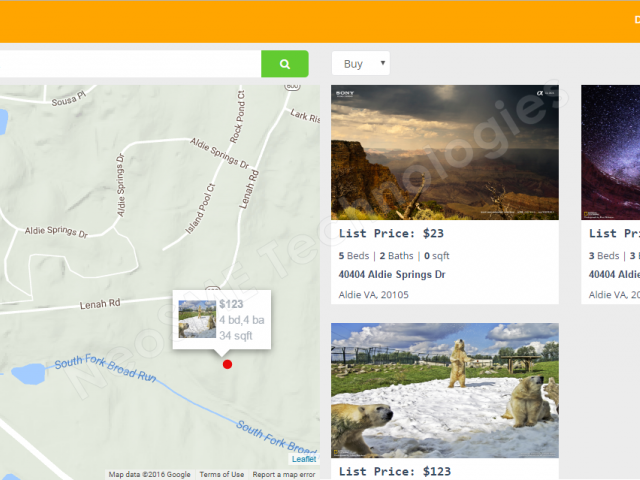Open first 40404 Aldie Springs Dr address
Image resolution: width=640 pixels, height=480 pixels.
tap(392, 274)
